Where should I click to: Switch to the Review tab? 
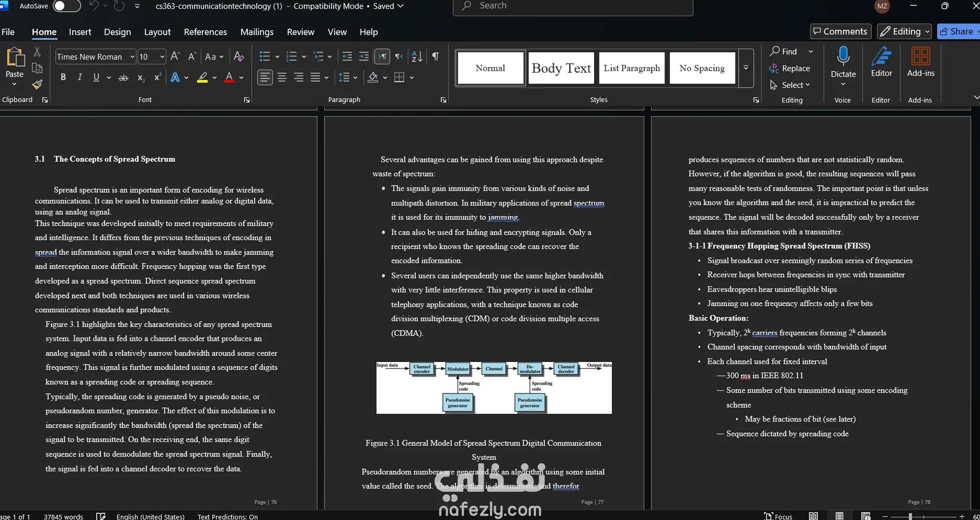[301, 32]
